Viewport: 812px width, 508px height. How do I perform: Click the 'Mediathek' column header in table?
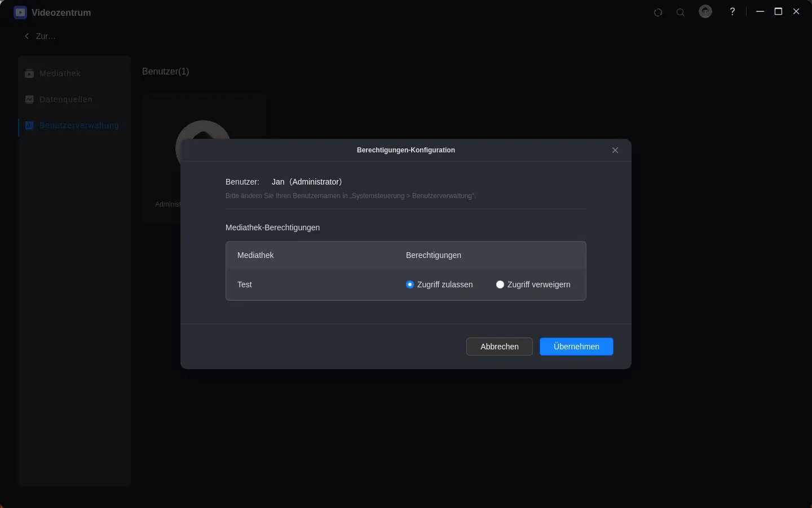point(255,255)
